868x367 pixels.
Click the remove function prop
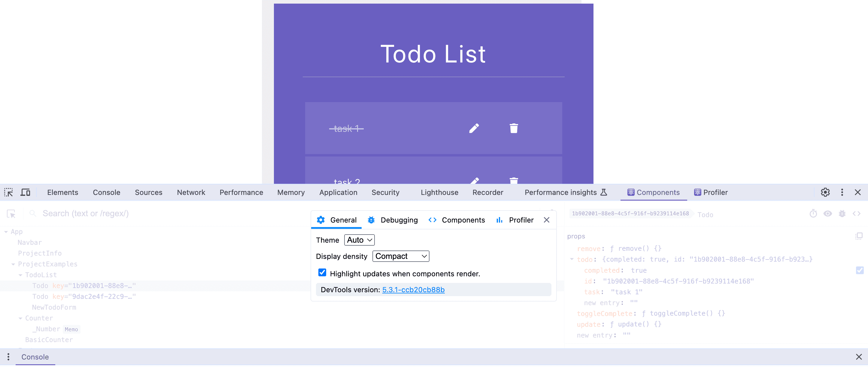619,249
